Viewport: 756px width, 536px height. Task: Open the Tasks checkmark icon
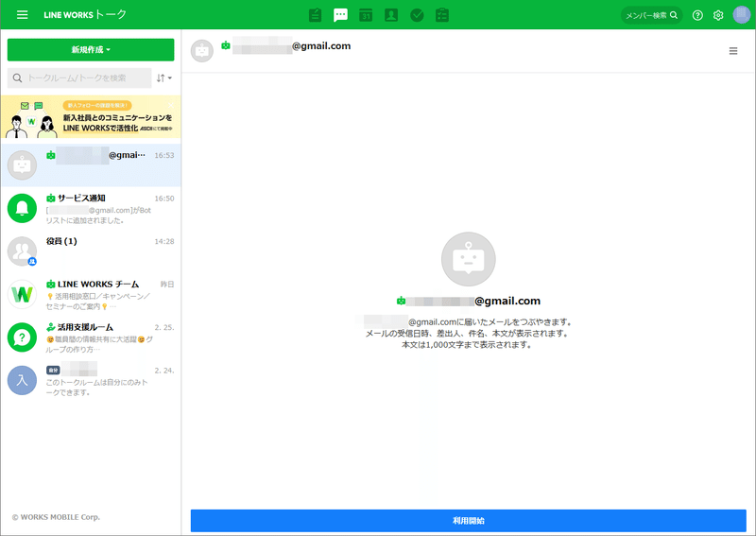(417, 15)
